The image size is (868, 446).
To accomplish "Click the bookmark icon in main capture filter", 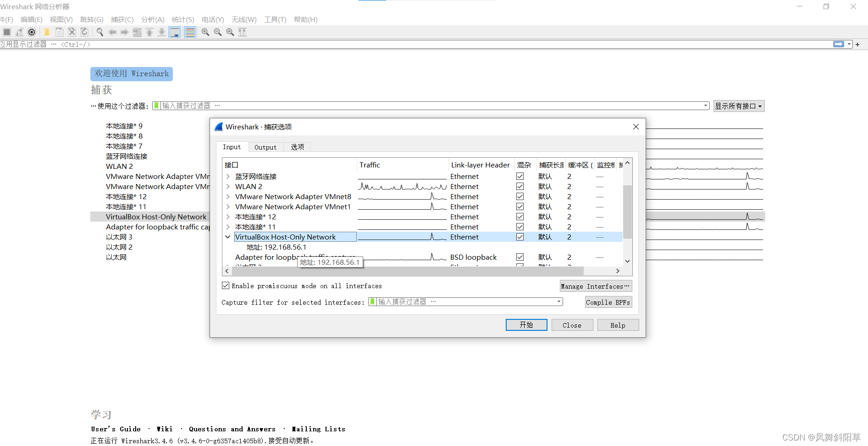I will click(156, 106).
